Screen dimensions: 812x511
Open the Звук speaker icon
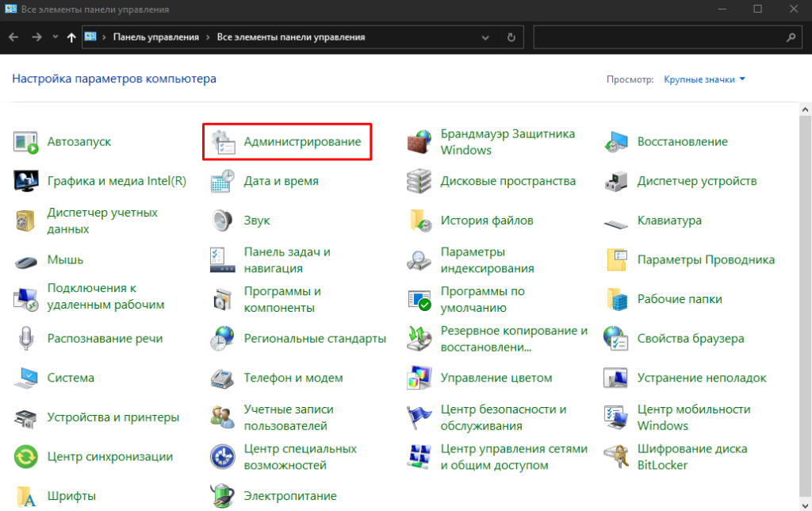tap(223, 221)
